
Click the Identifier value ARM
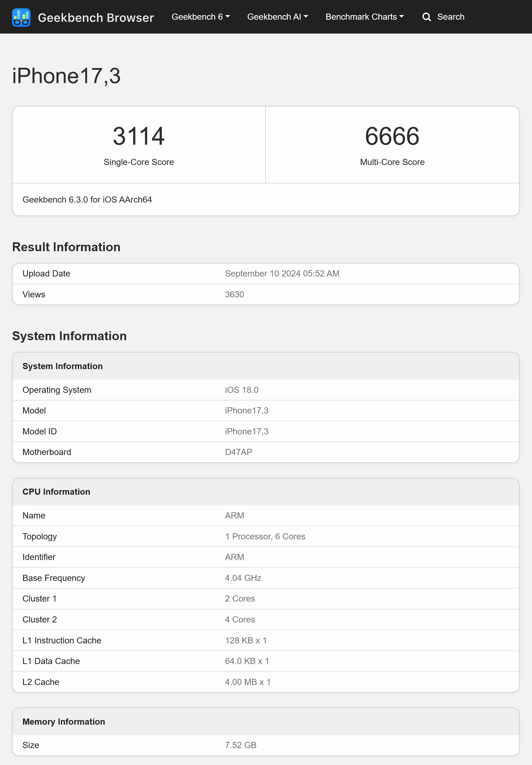coord(234,557)
